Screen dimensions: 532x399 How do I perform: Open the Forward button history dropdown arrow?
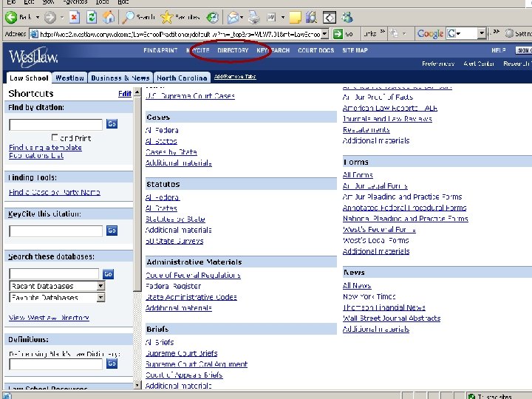click(62, 17)
